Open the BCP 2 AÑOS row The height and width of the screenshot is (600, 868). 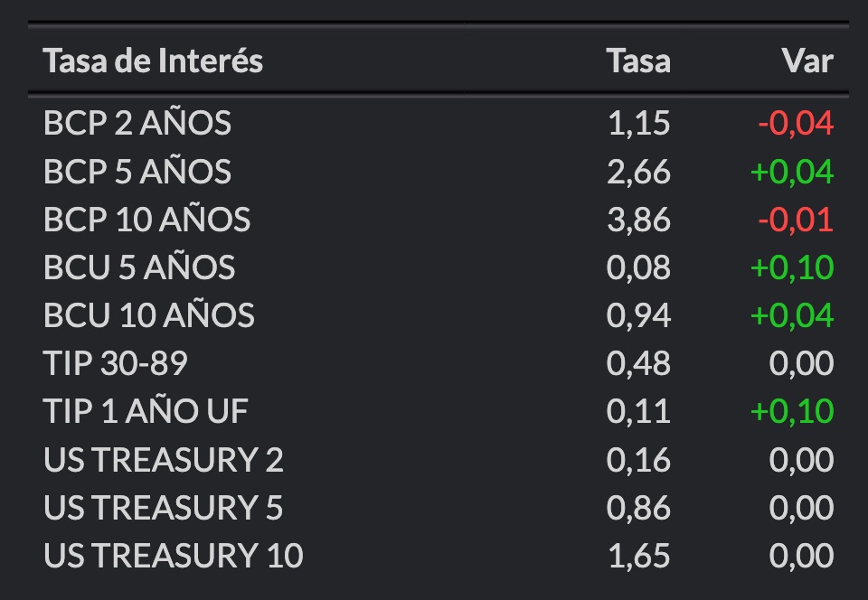click(438, 123)
